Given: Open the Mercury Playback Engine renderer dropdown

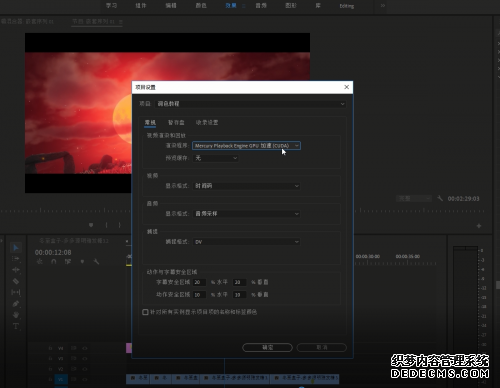Looking at the screenshot, I should tap(246, 146).
